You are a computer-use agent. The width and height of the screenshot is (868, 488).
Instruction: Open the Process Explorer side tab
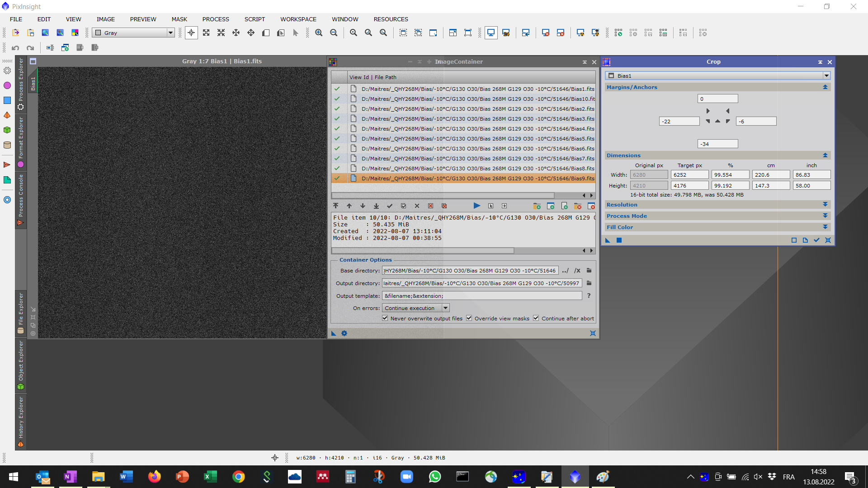21,84
